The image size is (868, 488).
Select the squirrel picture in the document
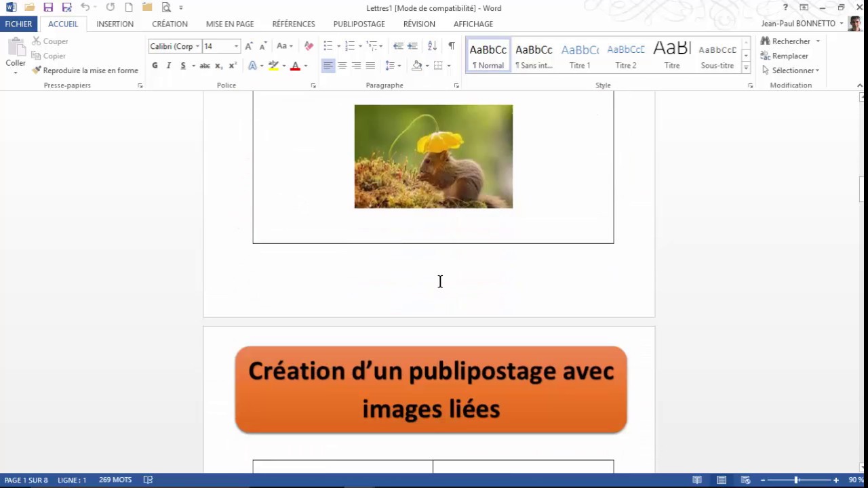[433, 157]
